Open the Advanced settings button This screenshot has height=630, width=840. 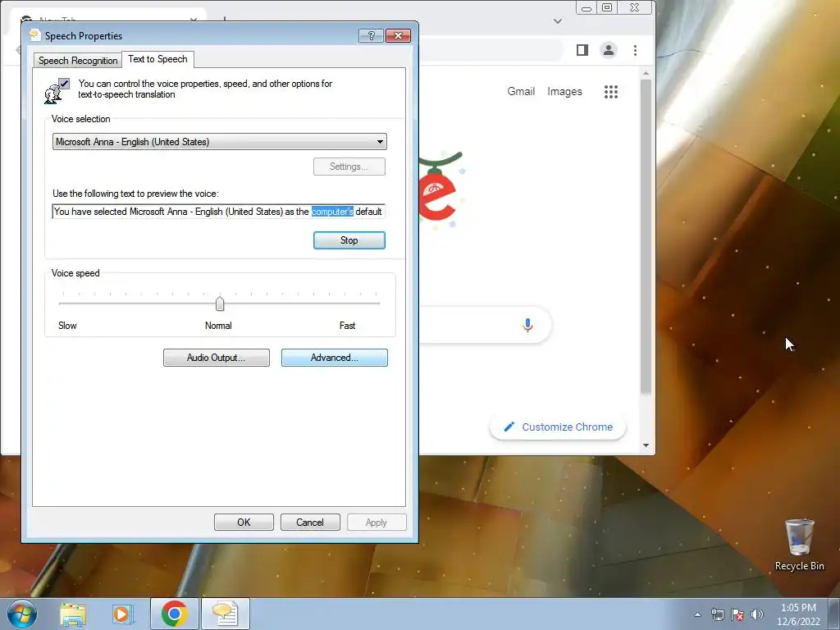(335, 358)
